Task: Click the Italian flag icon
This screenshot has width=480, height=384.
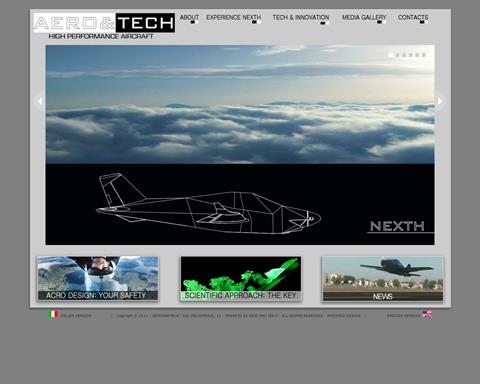Action: (x=53, y=314)
